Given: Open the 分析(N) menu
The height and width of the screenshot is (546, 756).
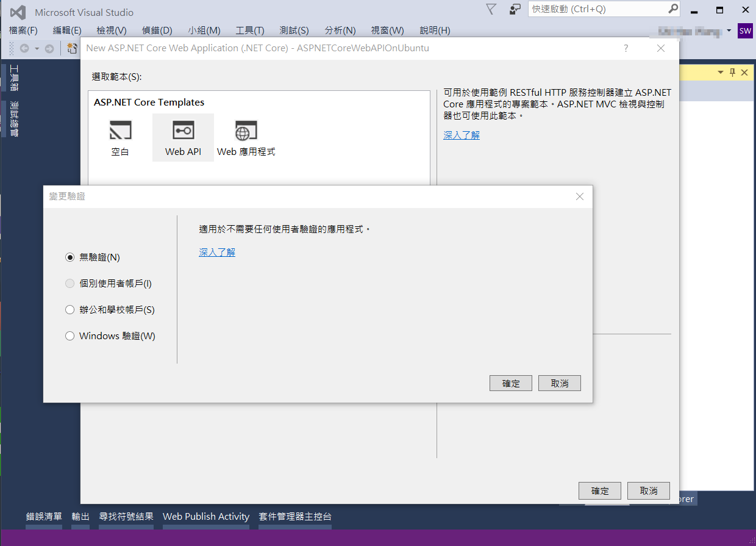Looking at the screenshot, I should click(340, 31).
